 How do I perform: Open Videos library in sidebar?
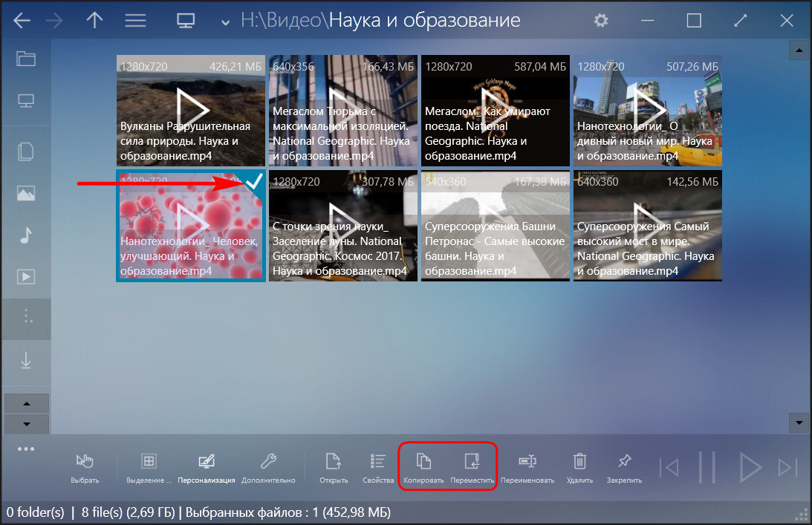point(26,276)
